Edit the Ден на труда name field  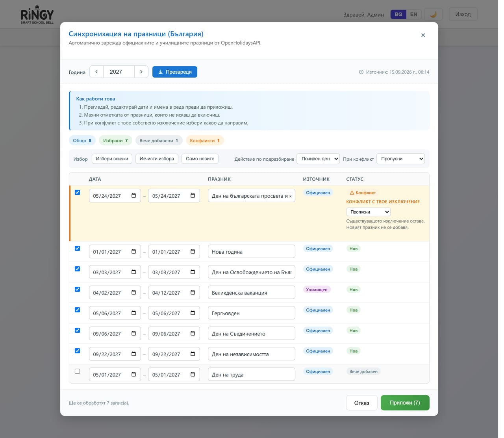coord(252,375)
